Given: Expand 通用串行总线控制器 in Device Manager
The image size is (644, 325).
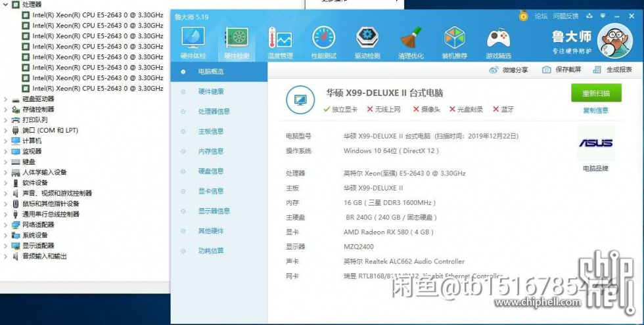Looking at the screenshot, I should pos(5,214).
